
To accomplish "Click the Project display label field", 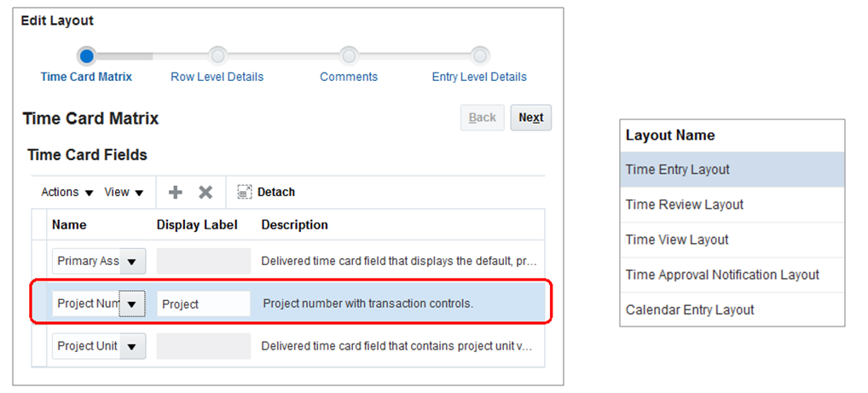I will click(x=203, y=303).
